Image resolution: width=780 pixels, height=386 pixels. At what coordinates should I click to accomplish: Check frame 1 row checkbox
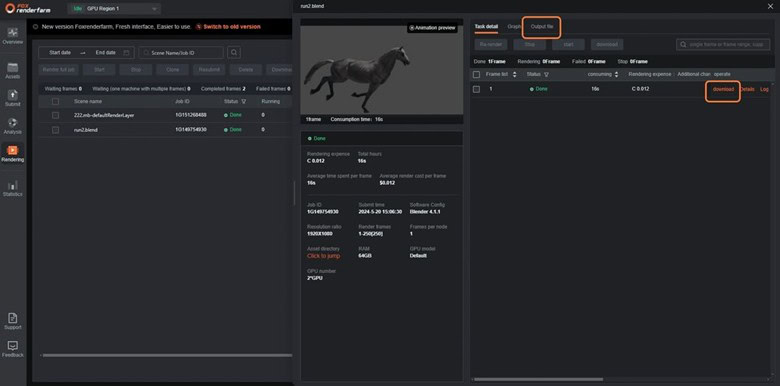pos(476,89)
